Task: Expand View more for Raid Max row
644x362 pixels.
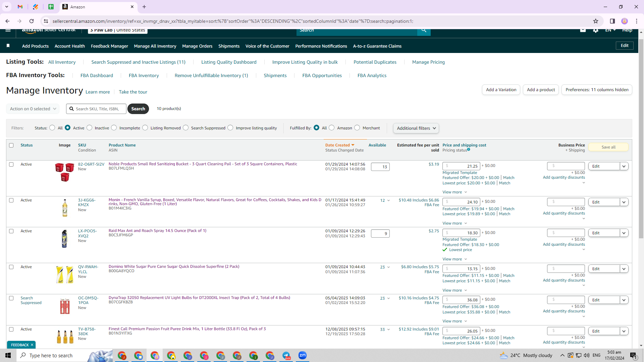Action: point(454,259)
